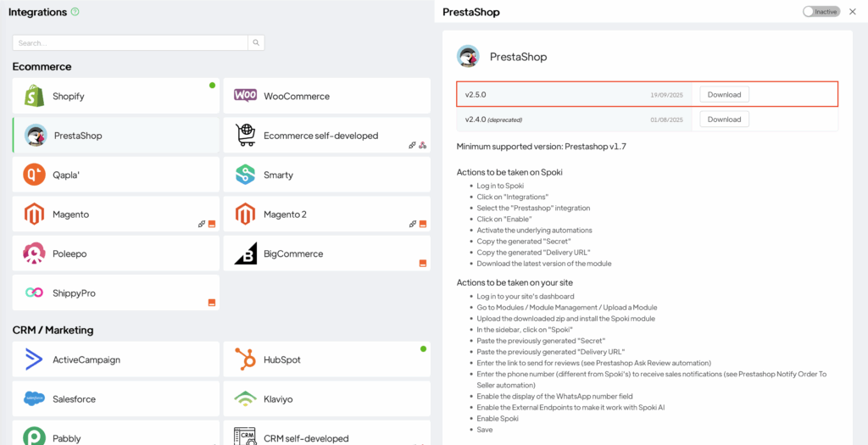Open the HubSpot integration card
The height and width of the screenshot is (445, 868).
[x=326, y=360]
